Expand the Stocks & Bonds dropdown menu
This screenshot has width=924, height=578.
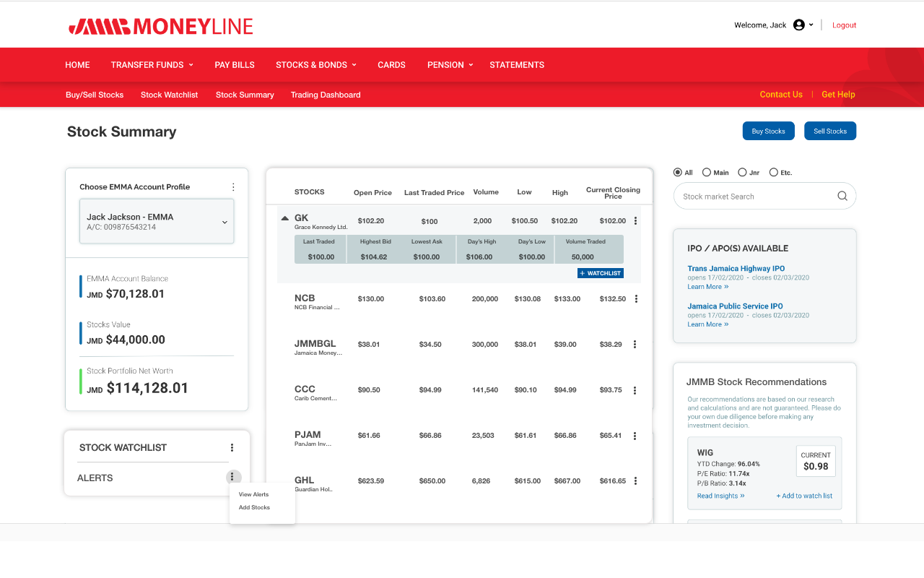tap(316, 65)
